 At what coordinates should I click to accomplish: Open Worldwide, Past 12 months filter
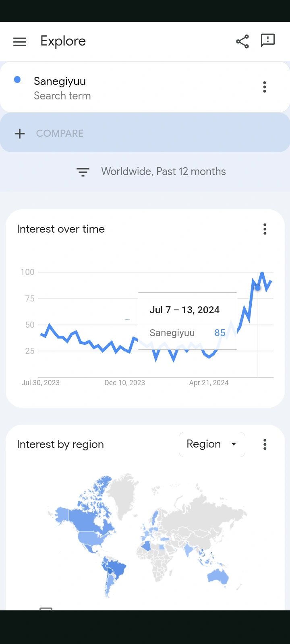click(x=163, y=172)
